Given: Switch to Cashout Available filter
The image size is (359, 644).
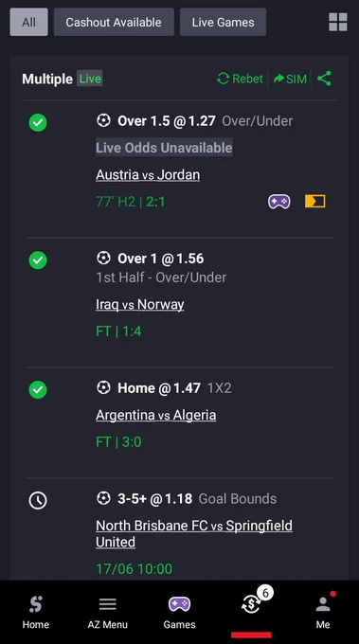Looking at the screenshot, I should (114, 22).
